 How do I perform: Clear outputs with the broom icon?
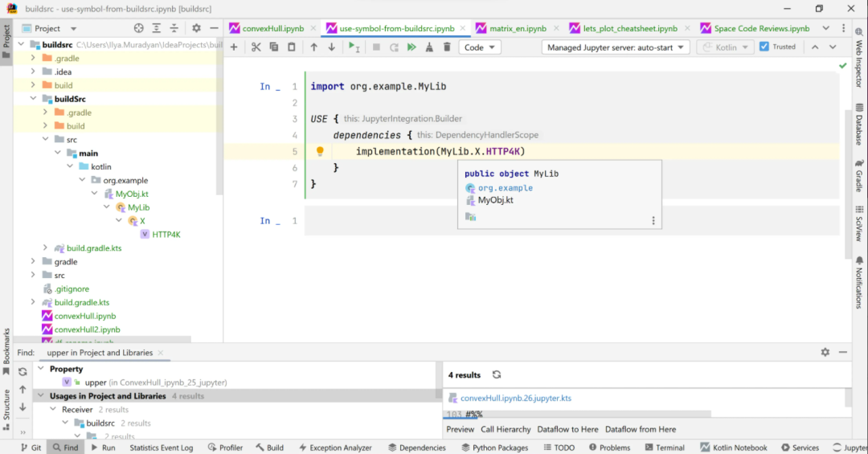point(429,47)
